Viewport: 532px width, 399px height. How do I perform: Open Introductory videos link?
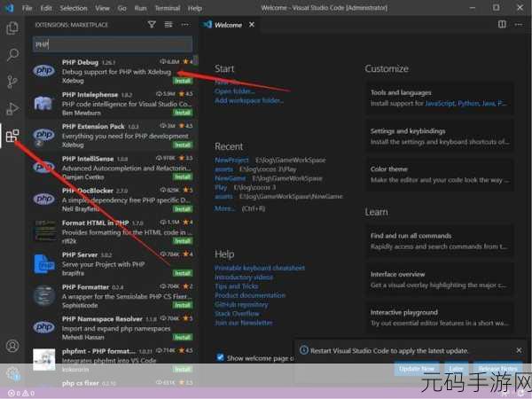244,278
